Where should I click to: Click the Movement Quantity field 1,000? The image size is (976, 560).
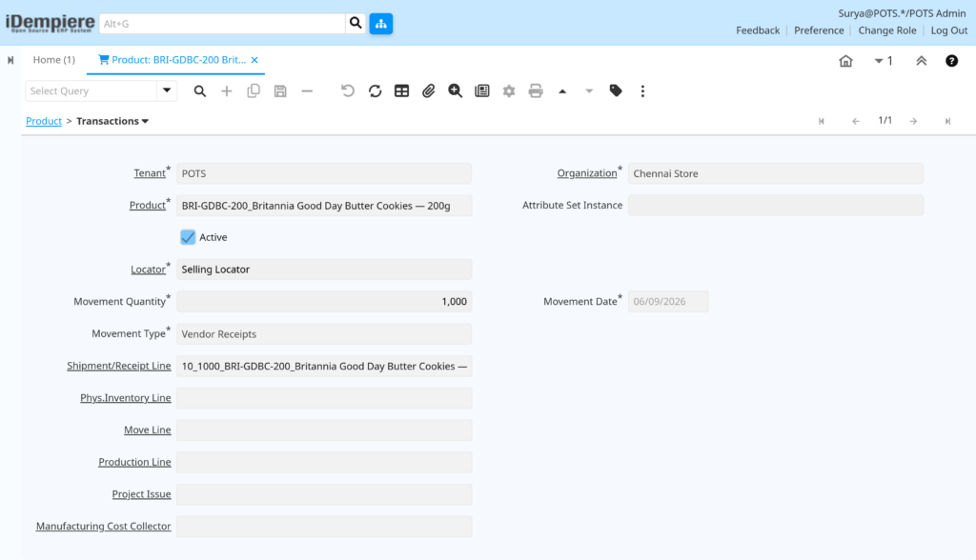(324, 301)
